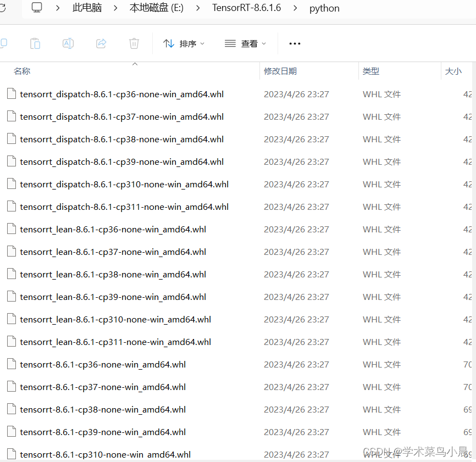Select tensorrt_lean-8.6.1-cp39-none-win_amd64.whl file name
The image size is (476, 462).
(x=113, y=297)
